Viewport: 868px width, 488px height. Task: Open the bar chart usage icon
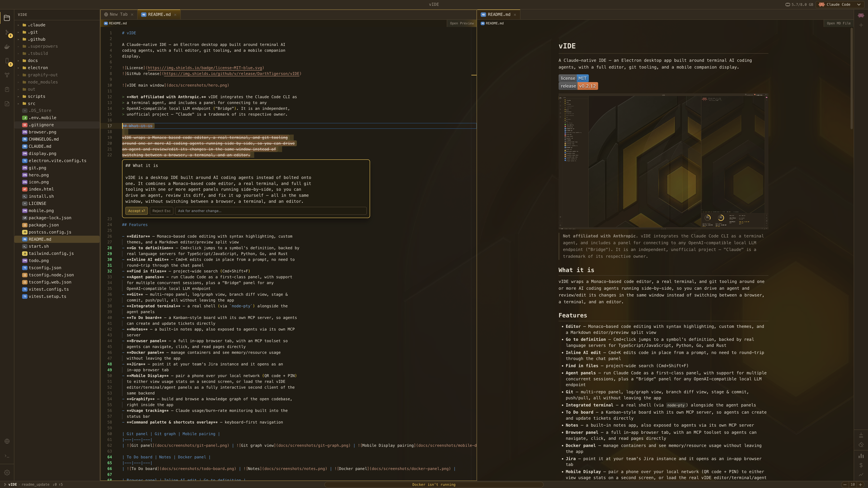click(x=861, y=456)
